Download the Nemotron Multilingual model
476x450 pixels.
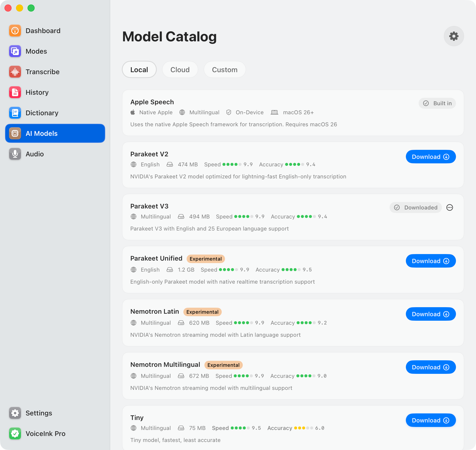click(431, 367)
